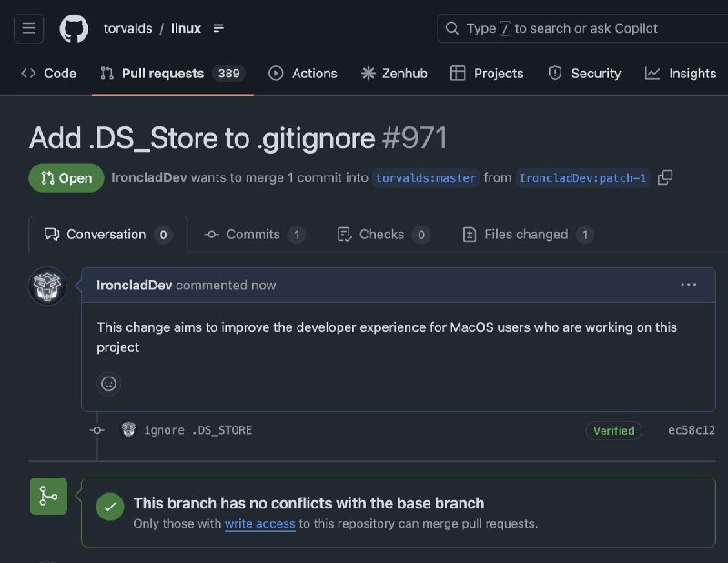This screenshot has height=563, width=728.
Task: Add an emoji reaction to the comment
Action: 108,384
